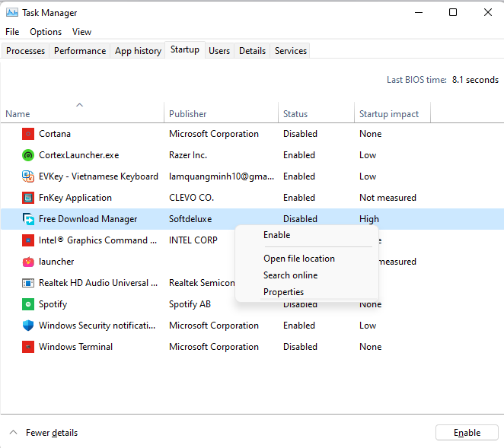504x448 pixels.
Task: Select the FnKey Application entry
Action: point(75,198)
